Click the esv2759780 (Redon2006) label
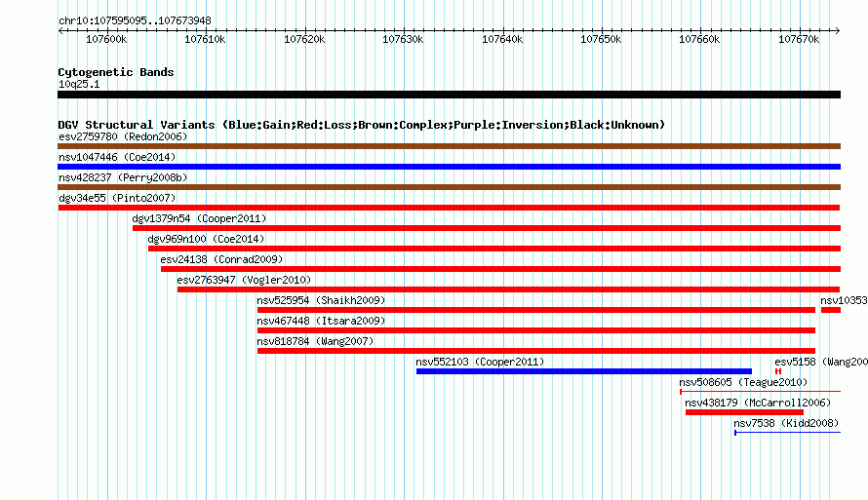 pyautogui.click(x=123, y=136)
